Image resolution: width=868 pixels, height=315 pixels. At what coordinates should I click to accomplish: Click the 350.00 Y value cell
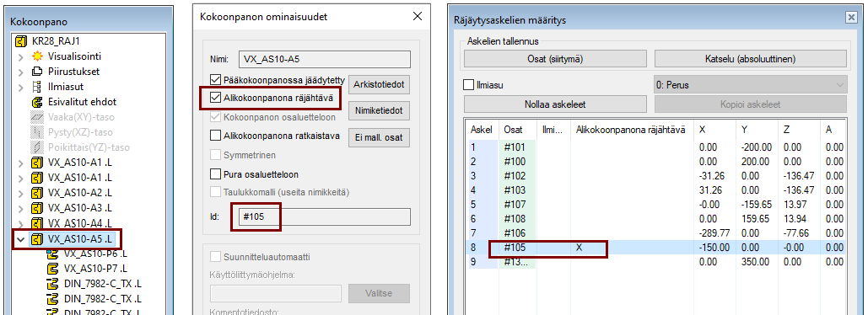(757, 262)
